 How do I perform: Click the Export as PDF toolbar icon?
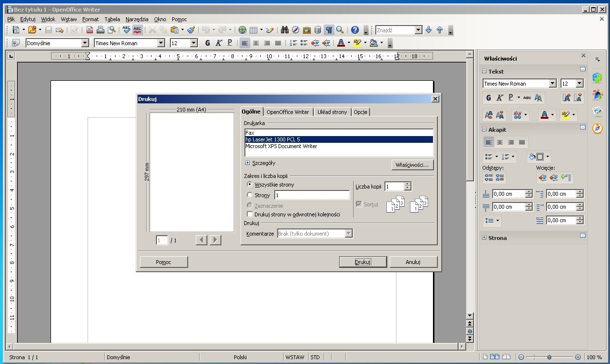pos(89,30)
